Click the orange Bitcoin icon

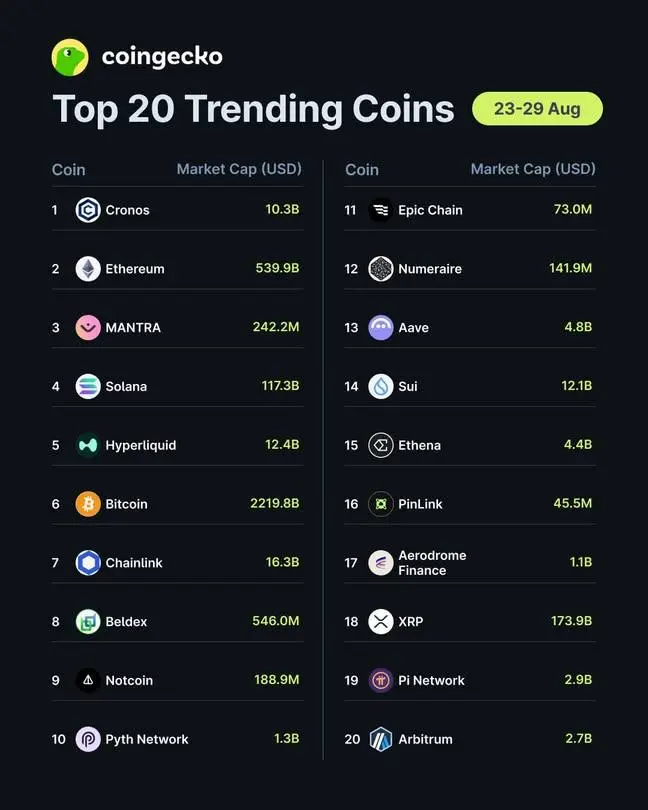88,504
